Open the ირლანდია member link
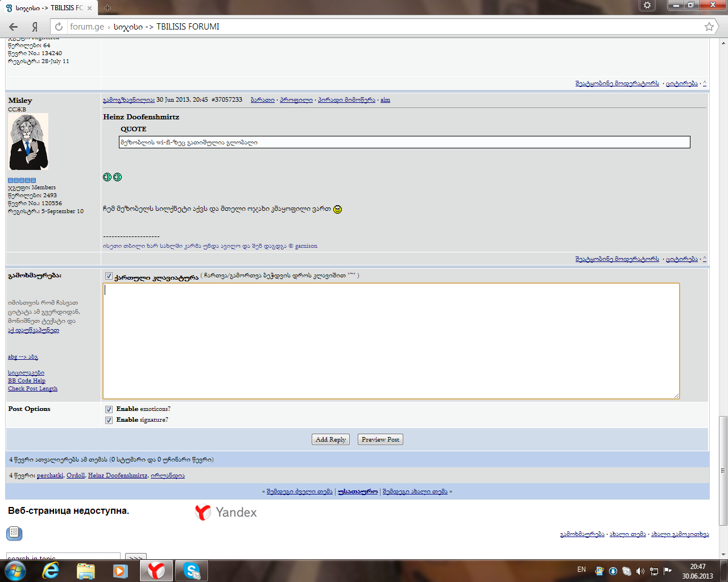The height and width of the screenshot is (582, 728). click(168, 476)
